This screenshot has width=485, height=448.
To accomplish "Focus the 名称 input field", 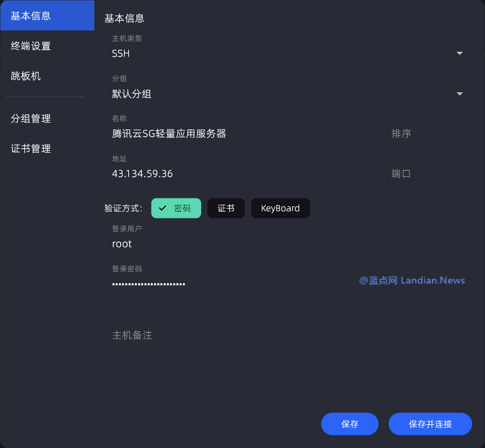I will point(240,134).
